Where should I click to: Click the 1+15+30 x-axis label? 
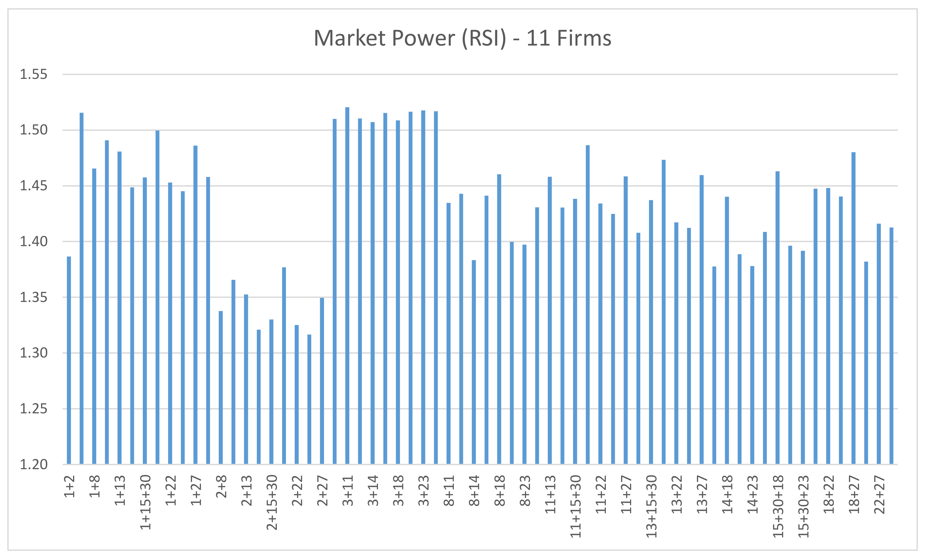(146, 502)
